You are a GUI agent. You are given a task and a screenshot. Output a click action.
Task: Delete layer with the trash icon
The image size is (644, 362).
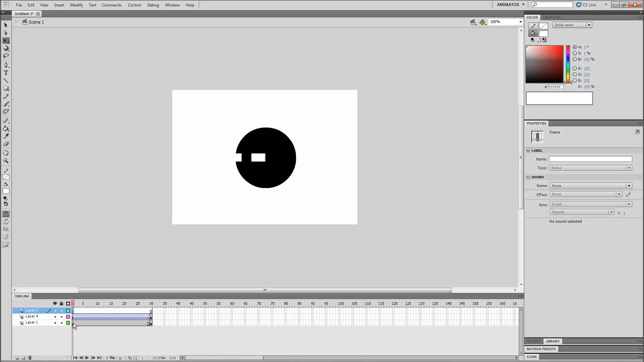29,357
